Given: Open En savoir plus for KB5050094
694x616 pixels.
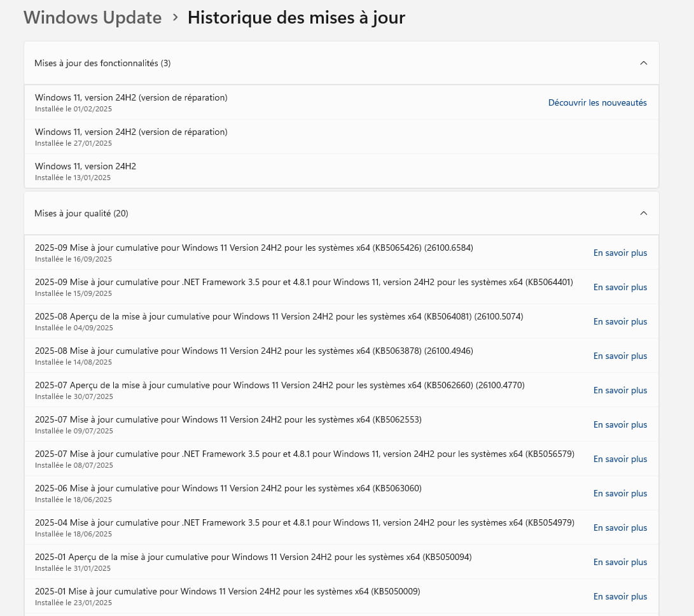Looking at the screenshot, I should [620, 562].
